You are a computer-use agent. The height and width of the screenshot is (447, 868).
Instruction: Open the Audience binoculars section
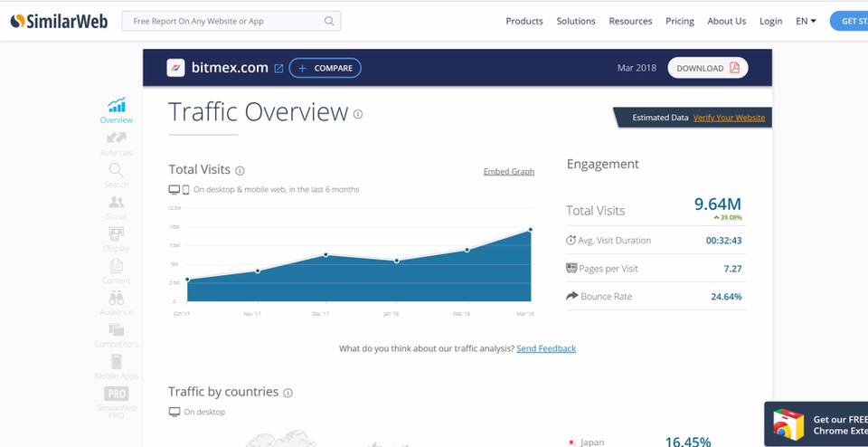coord(117,303)
